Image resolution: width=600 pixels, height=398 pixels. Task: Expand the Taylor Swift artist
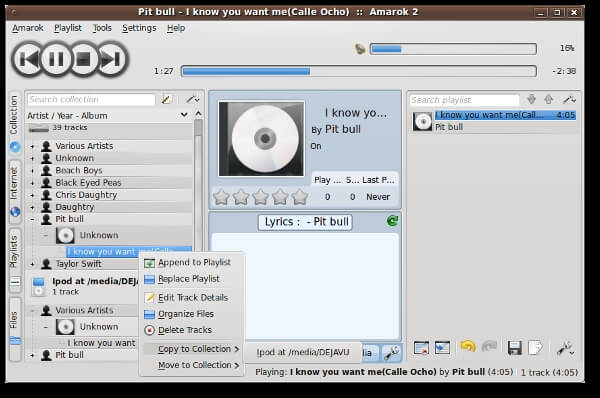pyautogui.click(x=33, y=264)
